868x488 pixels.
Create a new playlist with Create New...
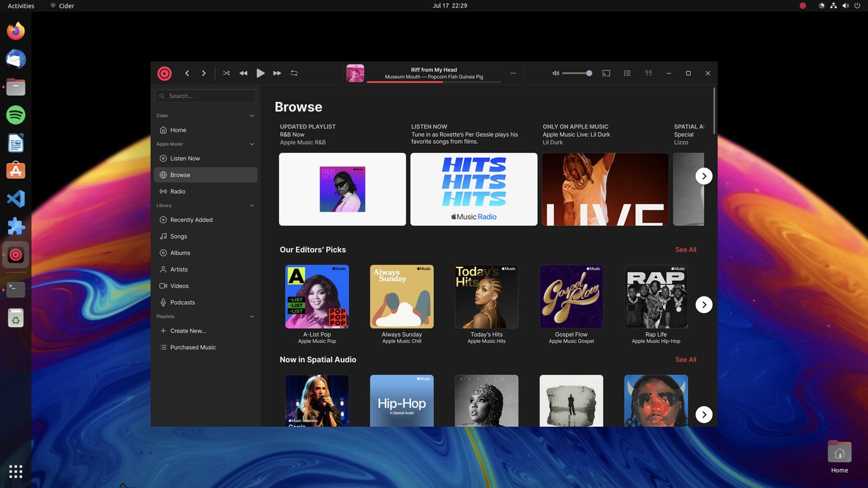pyautogui.click(x=206, y=331)
